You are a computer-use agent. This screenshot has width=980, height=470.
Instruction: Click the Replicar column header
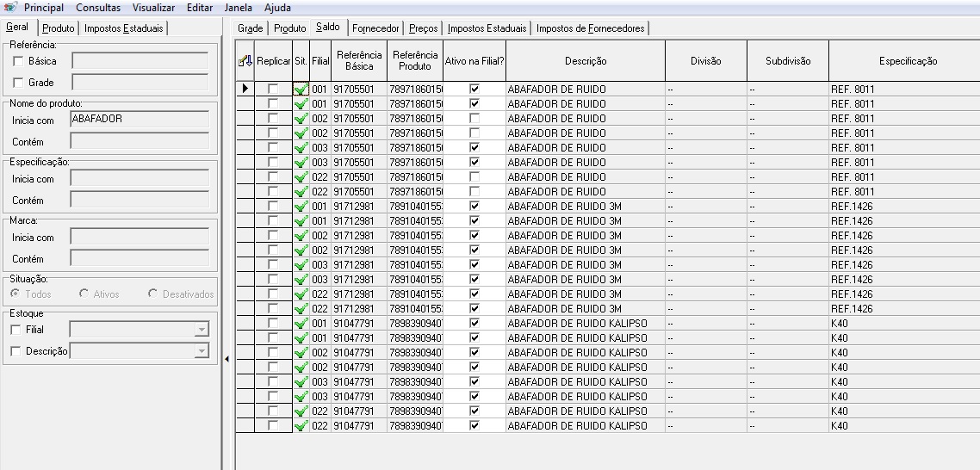coord(274,60)
